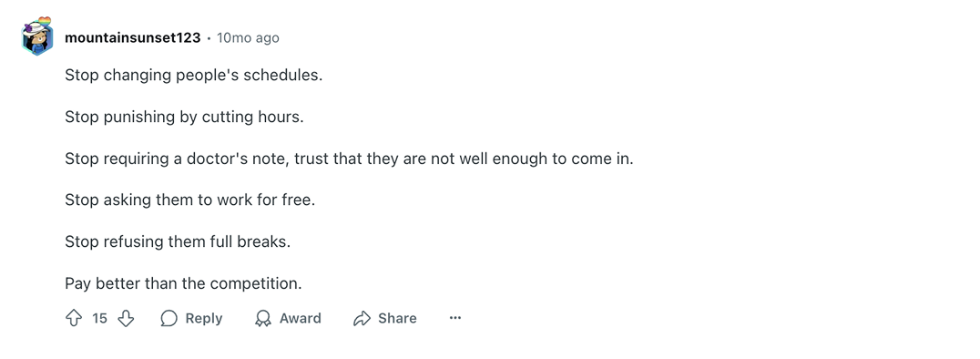
Task: Click the line "Stop changing people's schedules."
Action: [x=194, y=75]
